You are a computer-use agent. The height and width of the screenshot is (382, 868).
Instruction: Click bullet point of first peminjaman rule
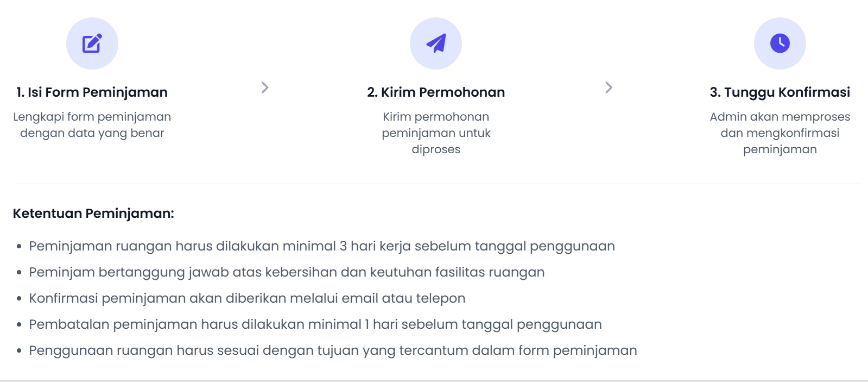point(19,247)
